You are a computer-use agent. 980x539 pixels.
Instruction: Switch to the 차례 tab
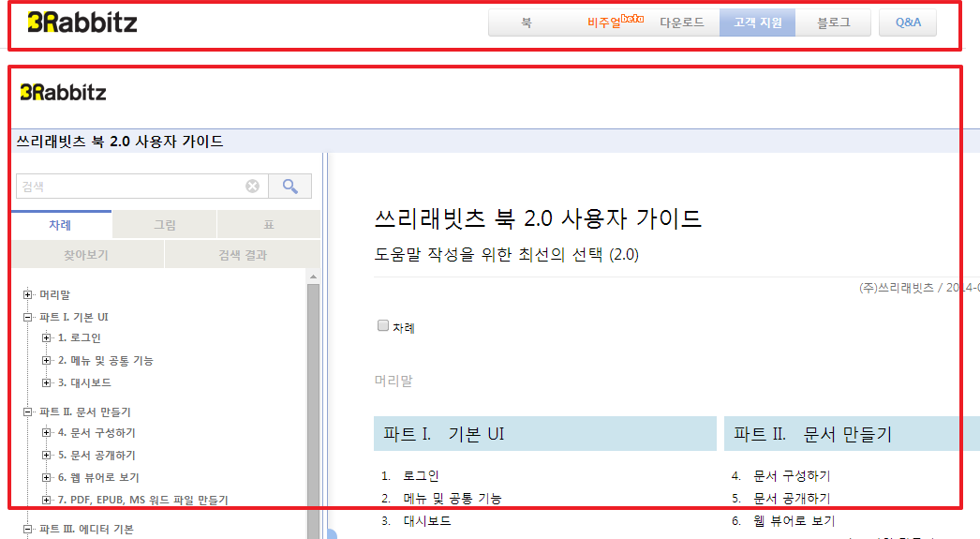(x=61, y=224)
